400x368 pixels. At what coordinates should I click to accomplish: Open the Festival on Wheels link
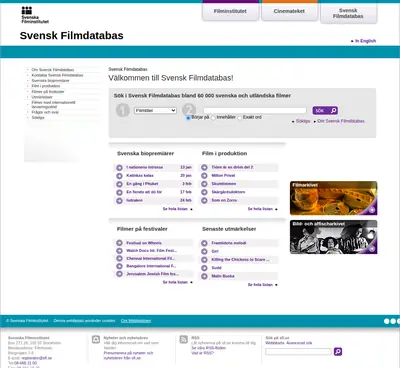[x=144, y=243]
